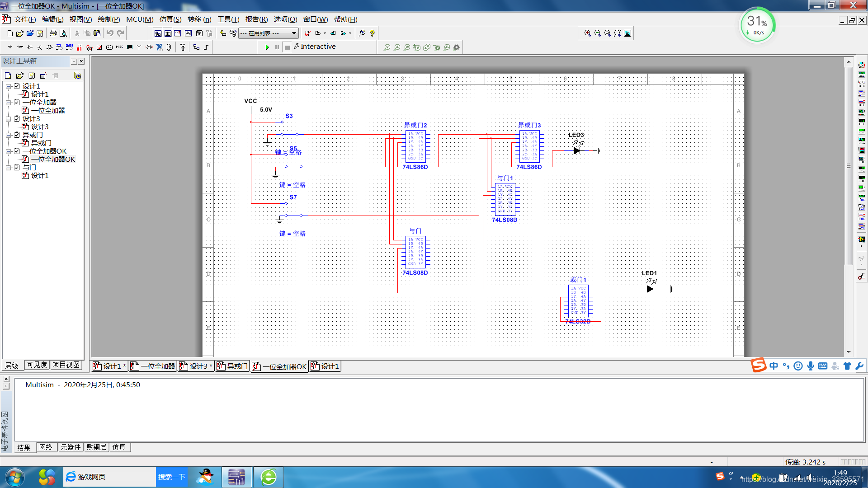Switch to the 异或门 document tab
This screenshot has height=488, width=868.
[233, 366]
